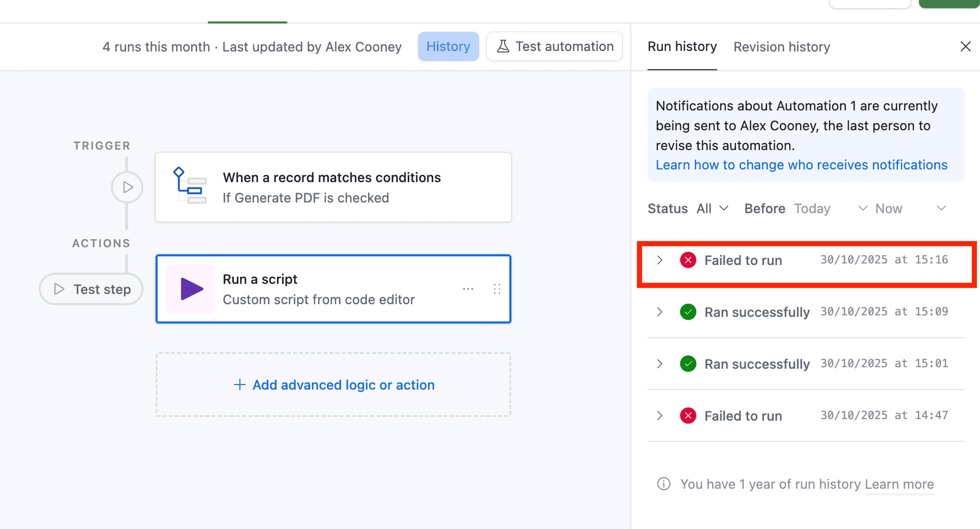Expand the successful run at 15:01
Image resolution: width=980 pixels, height=529 pixels.
tap(659, 364)
